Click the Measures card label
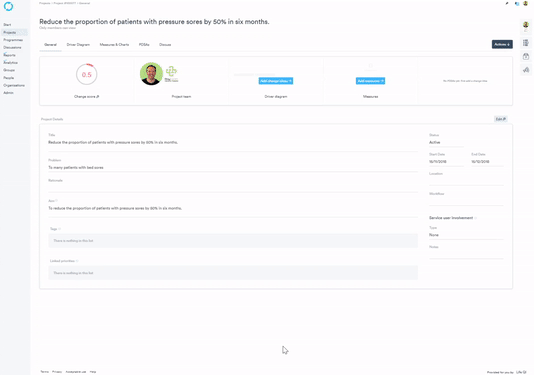Viewport: 534px width, 375px height. point(370,97)
